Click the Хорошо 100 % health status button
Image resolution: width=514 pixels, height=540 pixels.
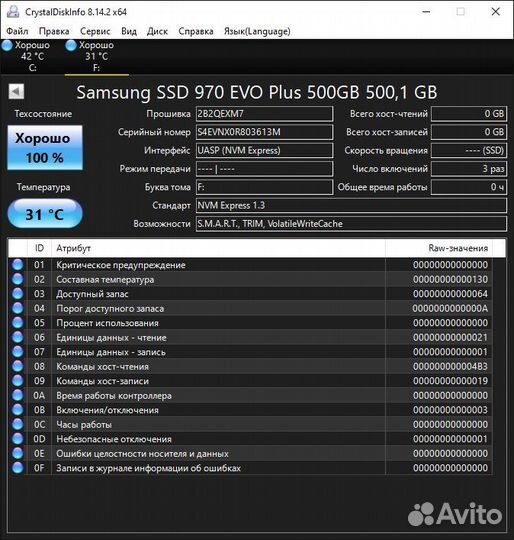coord(45,147)
